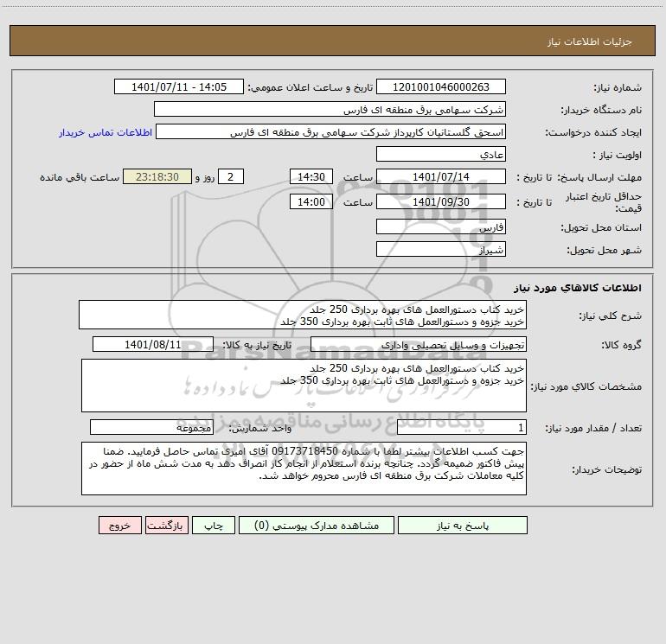Click the نام دستگاه خریدار label
Screen dimensions: 666x644
601,110
